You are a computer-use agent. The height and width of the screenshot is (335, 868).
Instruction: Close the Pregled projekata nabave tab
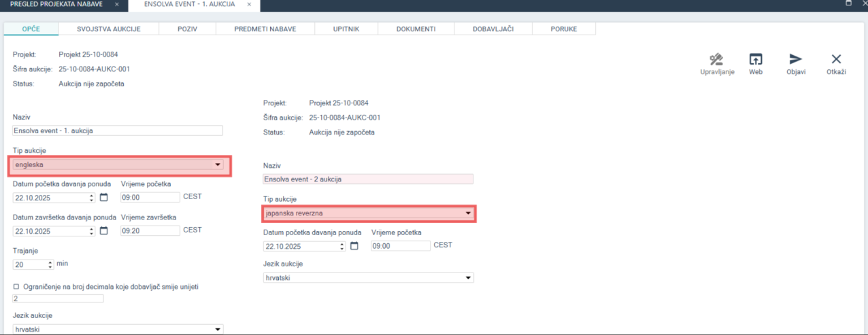[117, 5]
